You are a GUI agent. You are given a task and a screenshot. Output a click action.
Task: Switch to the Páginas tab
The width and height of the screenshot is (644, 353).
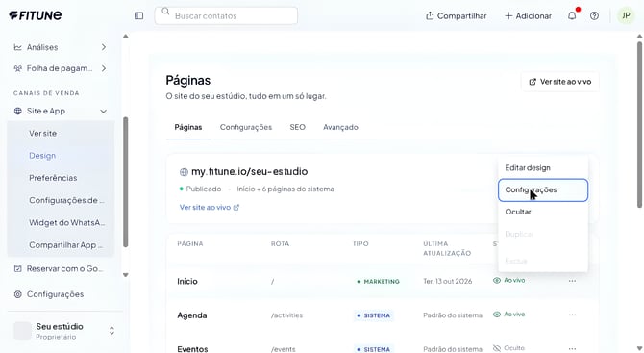[x=188, y=127]
